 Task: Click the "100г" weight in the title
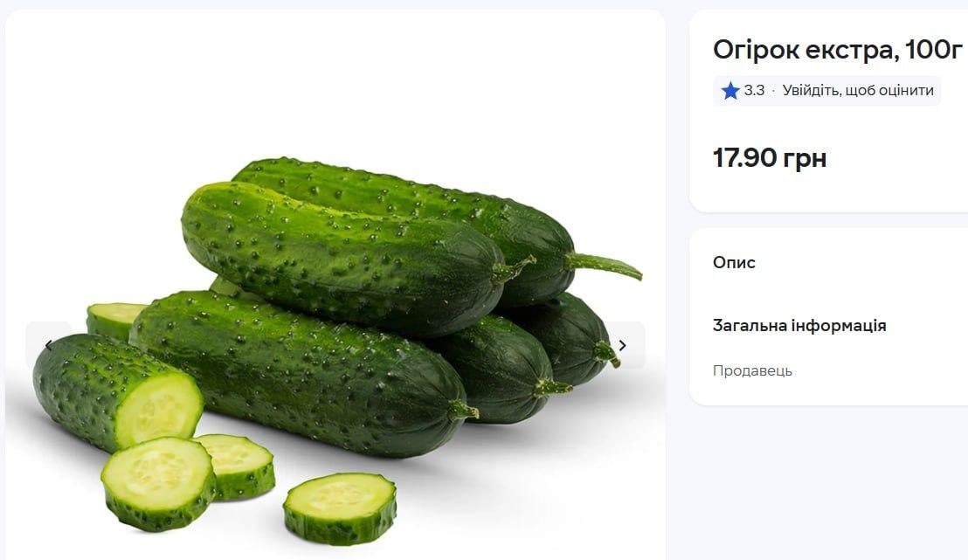[x=934, y=51]
